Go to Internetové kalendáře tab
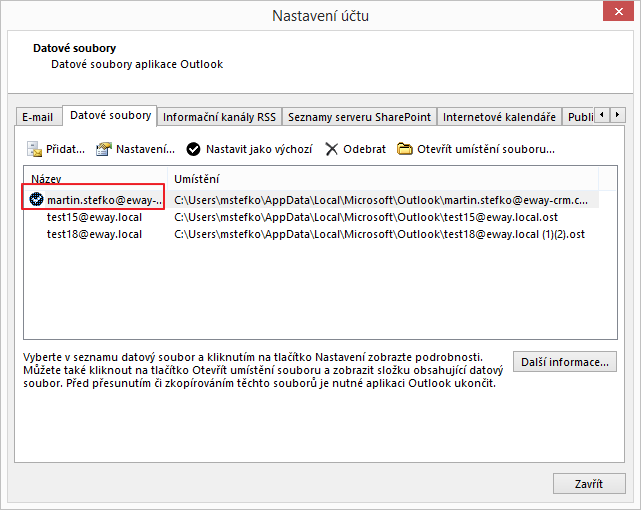Image resolution: width=641 pixels, height=510 pixels. coord(499,117)
